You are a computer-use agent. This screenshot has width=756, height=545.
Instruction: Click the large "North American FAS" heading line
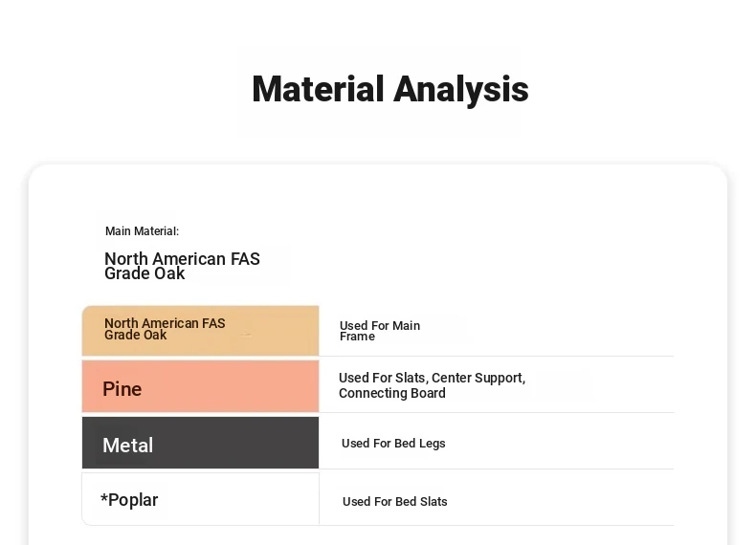tap(182, 259)
